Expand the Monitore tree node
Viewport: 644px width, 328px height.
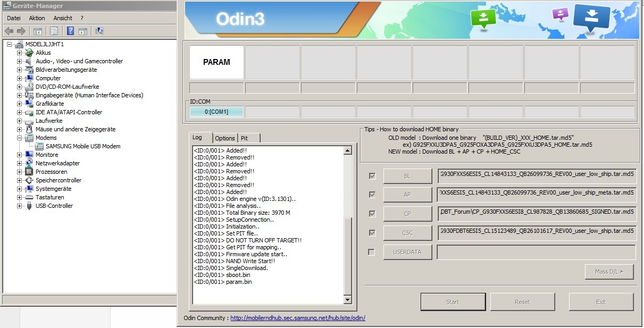pyautogui.click(x=20, y=155)
